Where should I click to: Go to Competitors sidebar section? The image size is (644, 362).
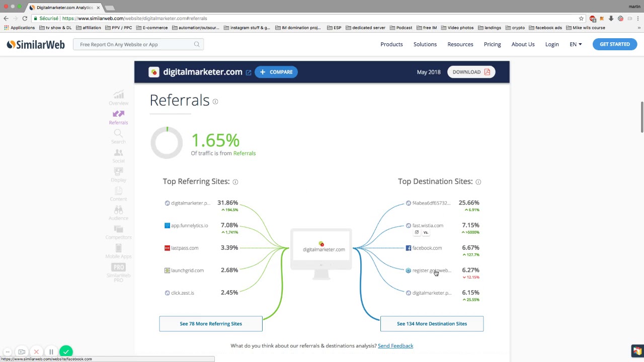click(x=118, y=232)
